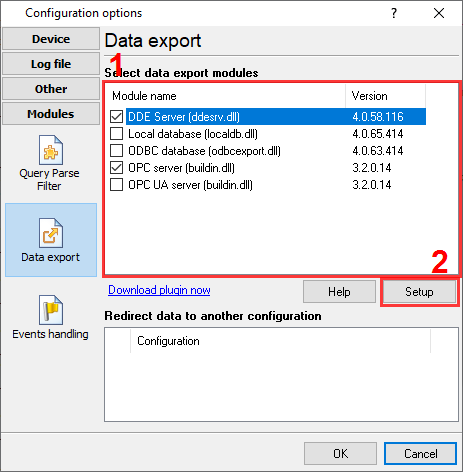Click version 4.0.65.414 cell
The width and height of the screenshot is (463, 472).
[378, 134]
